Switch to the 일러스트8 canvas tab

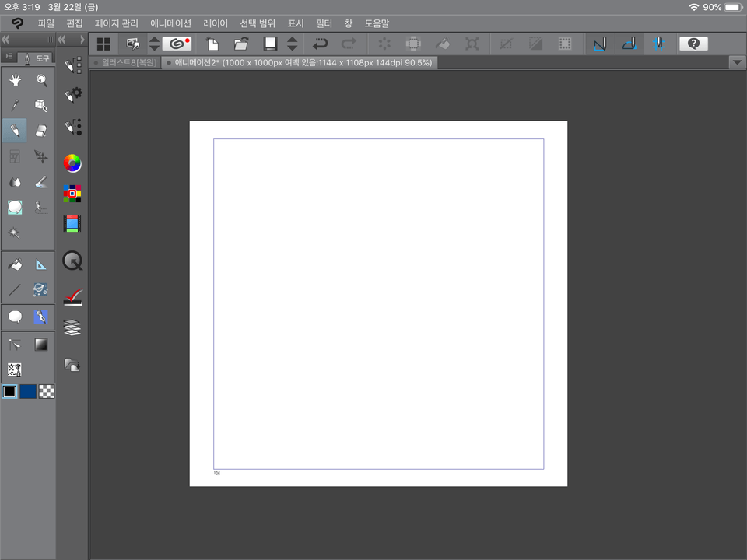[x=128, y=63]
